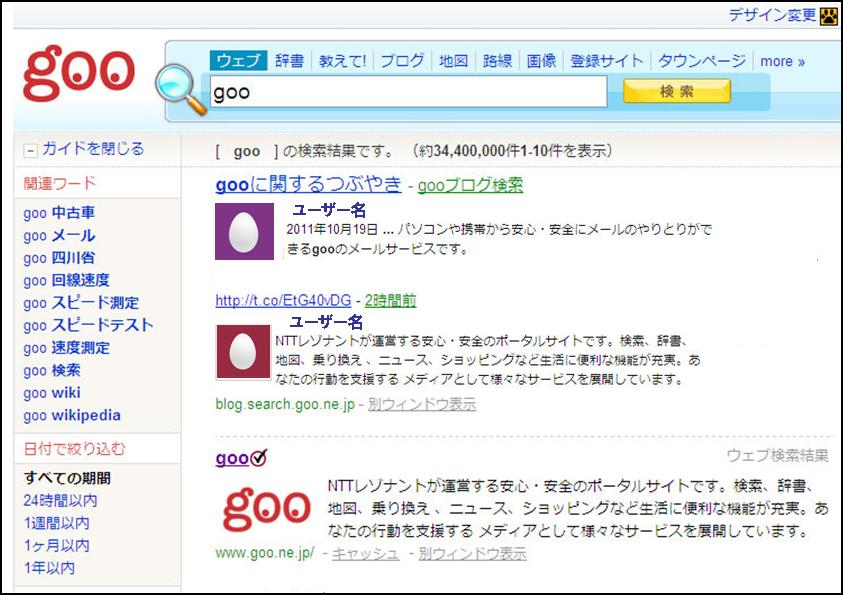This screenshot has height=595, width=843.
Task: Select related word goo スピード測定
Action: point(81,303)
